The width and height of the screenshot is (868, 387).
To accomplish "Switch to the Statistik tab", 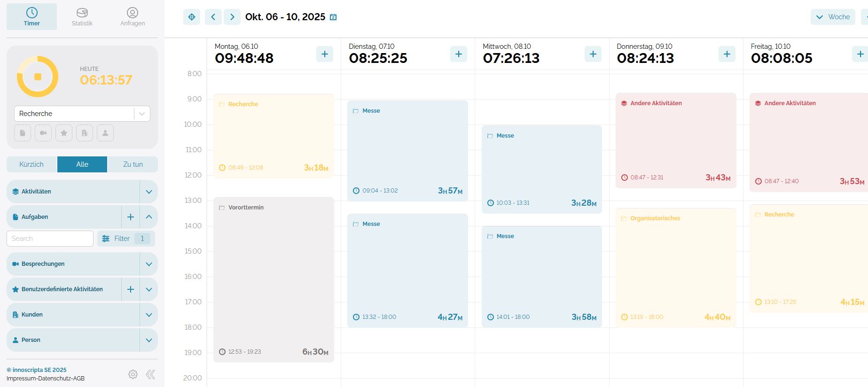I will click(x=82, y=17).
